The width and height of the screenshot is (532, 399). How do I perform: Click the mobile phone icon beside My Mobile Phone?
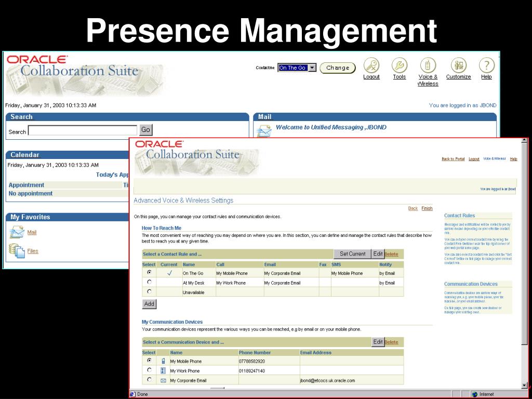coord(163,361)
